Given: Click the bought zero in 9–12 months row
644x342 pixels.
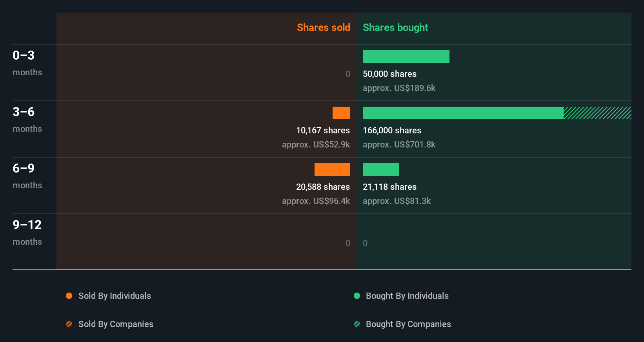Looking at the screenshot, I should click(x=365, y=243).
